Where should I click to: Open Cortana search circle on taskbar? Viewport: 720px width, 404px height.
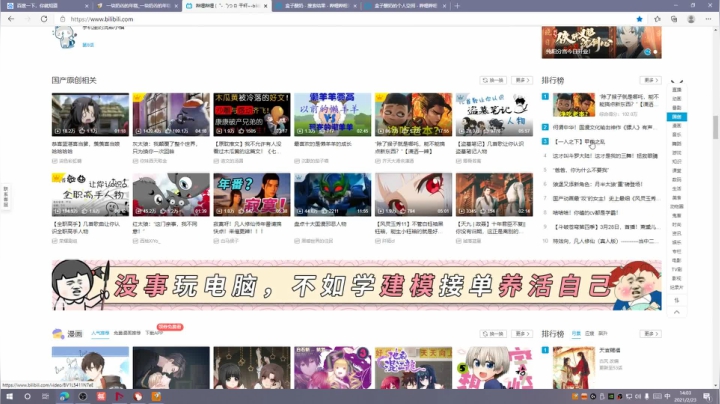point(28,397)
